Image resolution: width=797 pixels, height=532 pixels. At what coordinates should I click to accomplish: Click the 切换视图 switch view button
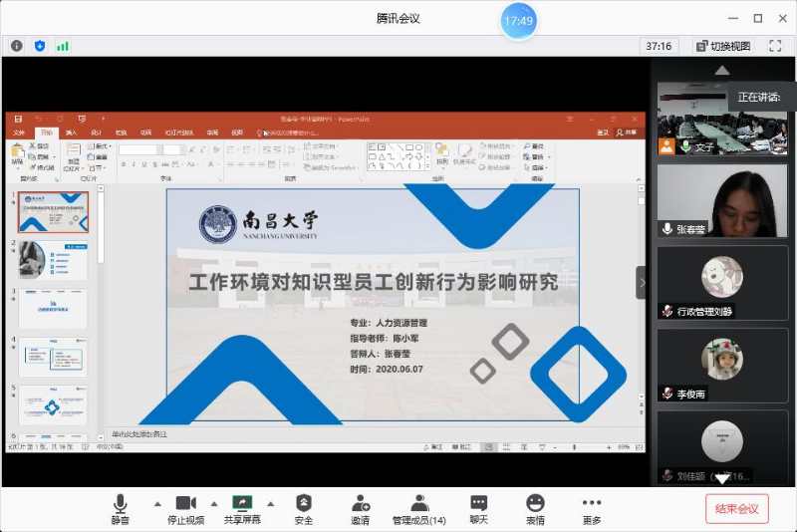pyautogui.click(x=723, y=46)
